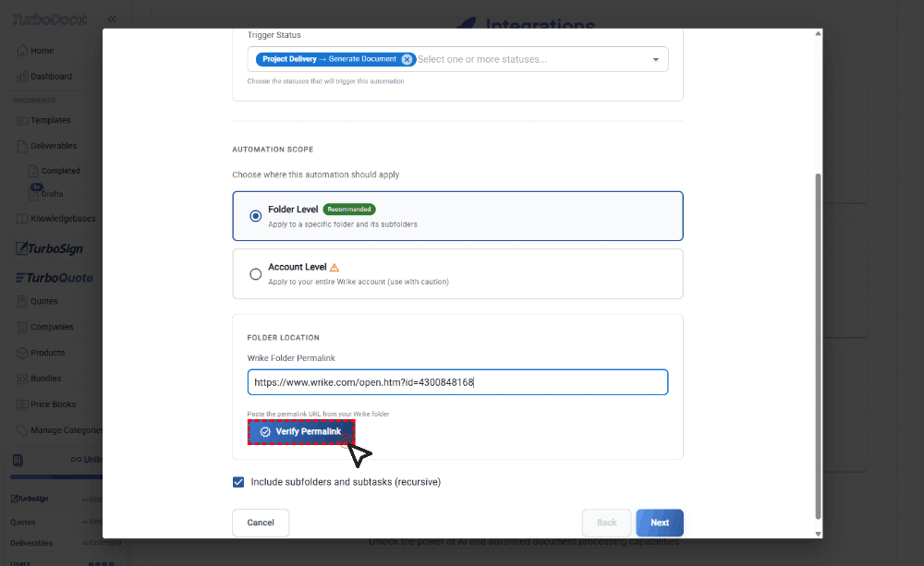Go to Price Books menu item
This screenshot has width=924, height=566.
click(53, 404)
